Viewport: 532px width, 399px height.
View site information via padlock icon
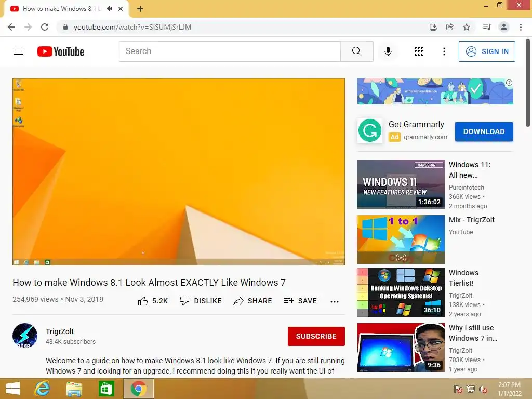point(65,27)
